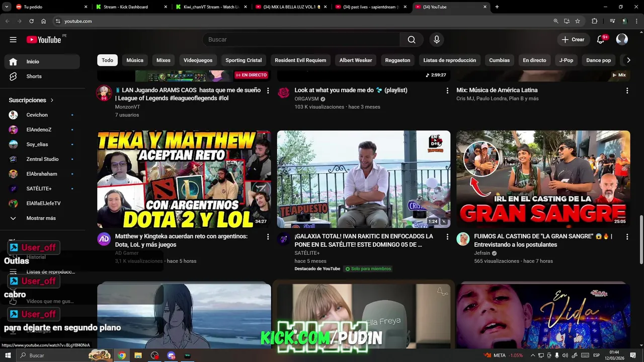Reload the page

[x=31, y=21]
